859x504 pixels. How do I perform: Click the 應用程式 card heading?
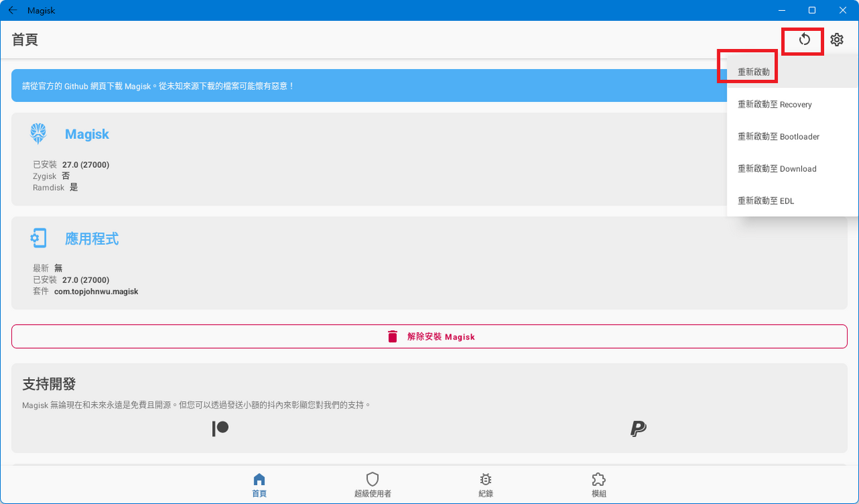[92, 239]
